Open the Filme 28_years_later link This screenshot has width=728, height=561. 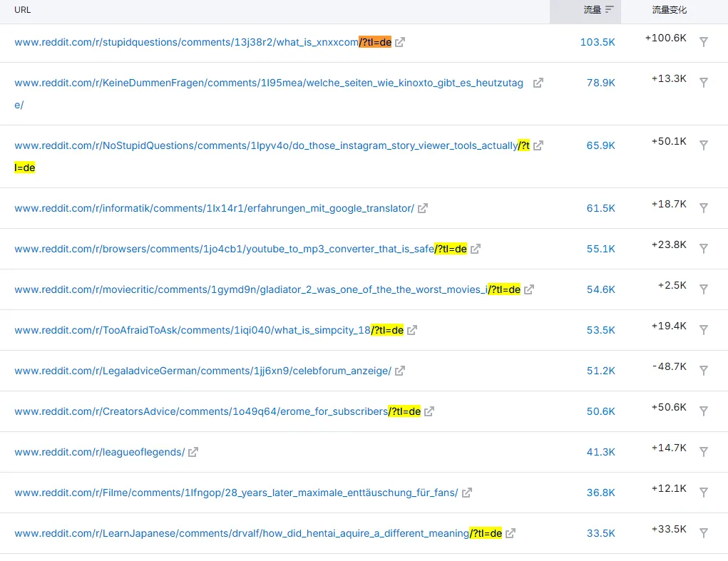tap(236, 493)
